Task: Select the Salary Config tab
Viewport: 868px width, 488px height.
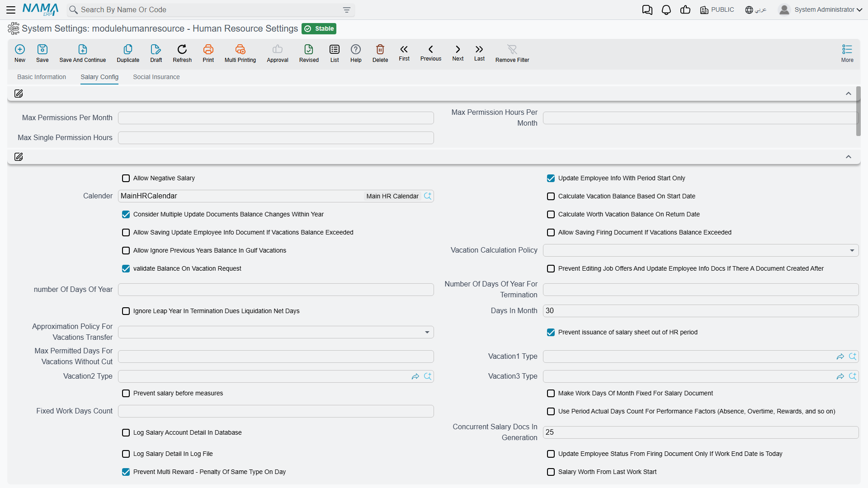Action: pyautogui.click(x=99, y=77)
